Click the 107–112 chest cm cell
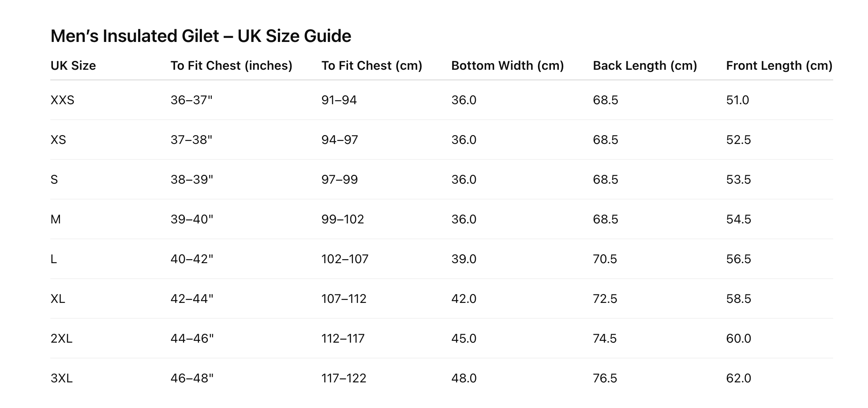Image resolution: width=868 pixels, height=408 pixels. 344,299
